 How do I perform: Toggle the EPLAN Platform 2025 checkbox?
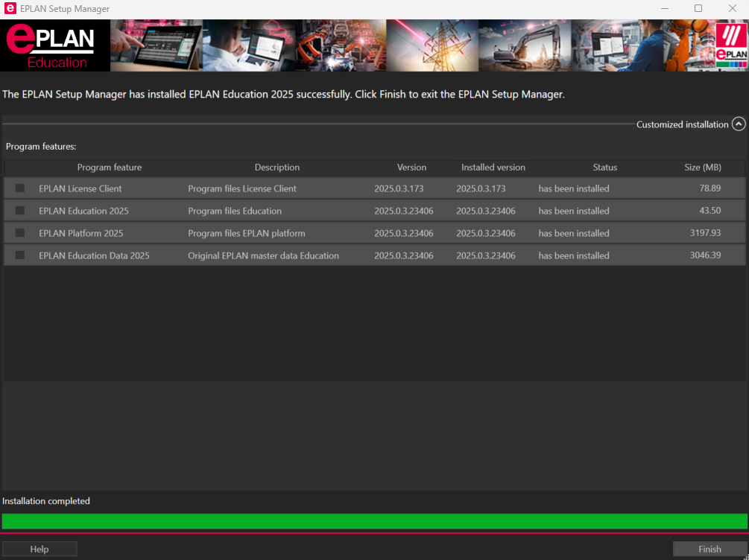click(20, 233)
